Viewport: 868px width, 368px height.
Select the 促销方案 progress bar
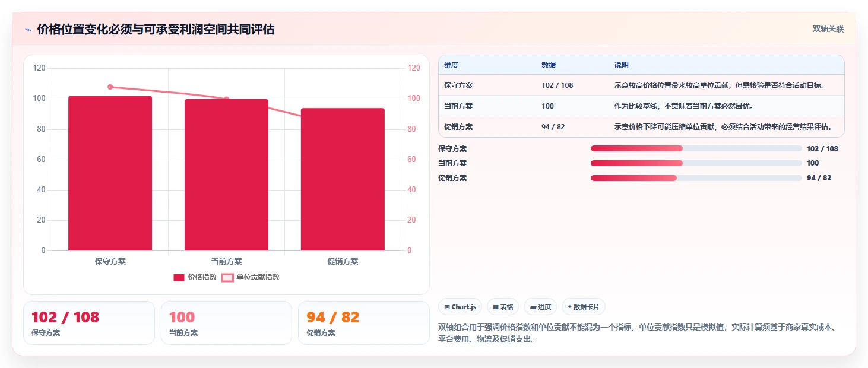(696, 178)
